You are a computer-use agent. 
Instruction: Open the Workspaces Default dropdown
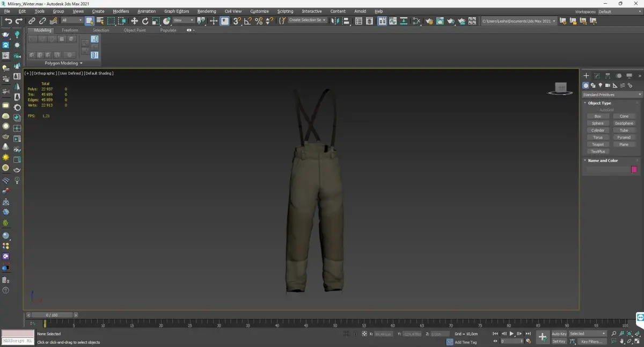(619, 11)
